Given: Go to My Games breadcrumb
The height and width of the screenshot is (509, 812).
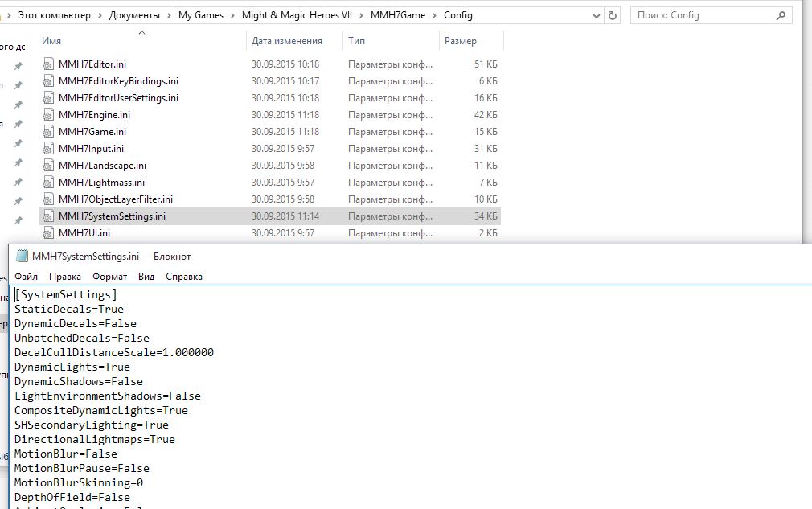Looking at the screenshot, I should 201,15.
